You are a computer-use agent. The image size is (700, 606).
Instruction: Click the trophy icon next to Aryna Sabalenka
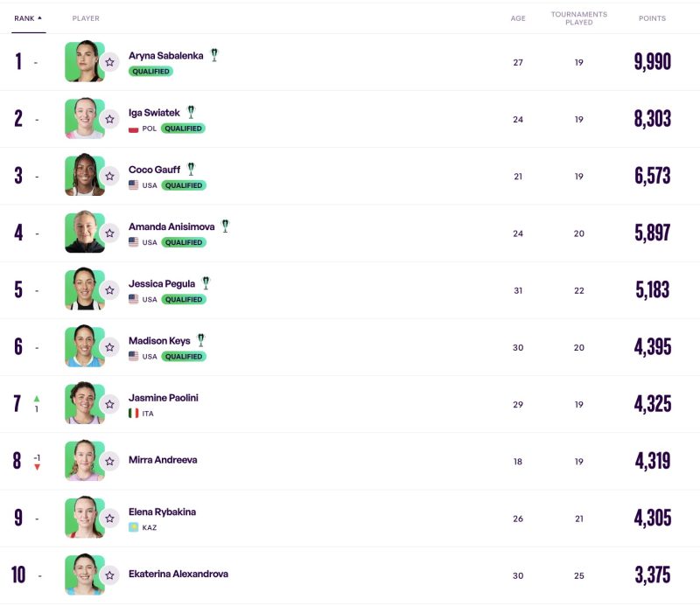(214, 55)
